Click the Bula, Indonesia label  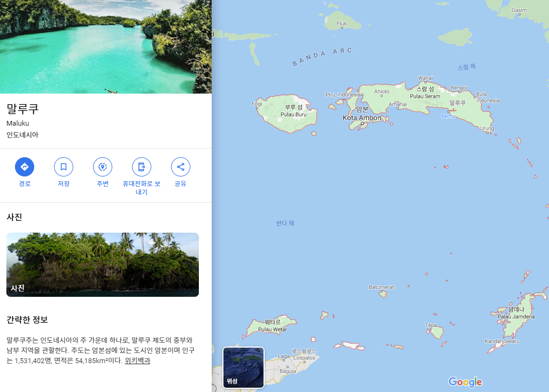[488, 97]
